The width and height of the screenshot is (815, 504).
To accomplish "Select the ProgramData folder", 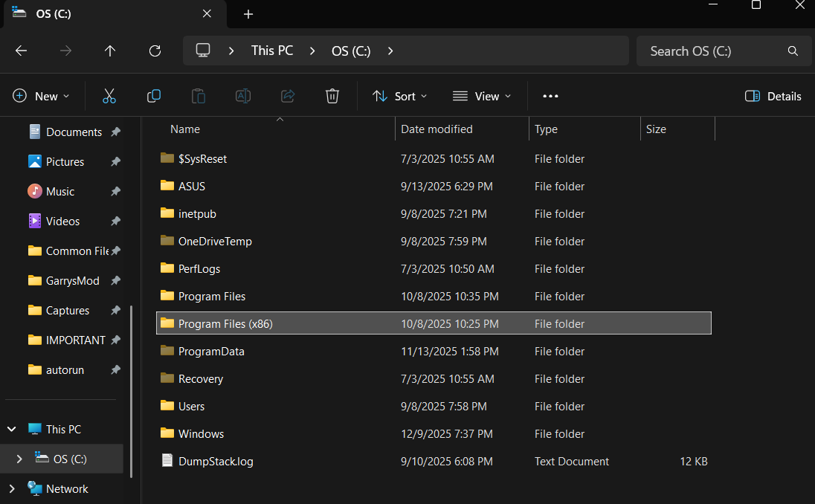I will point(211,352).
